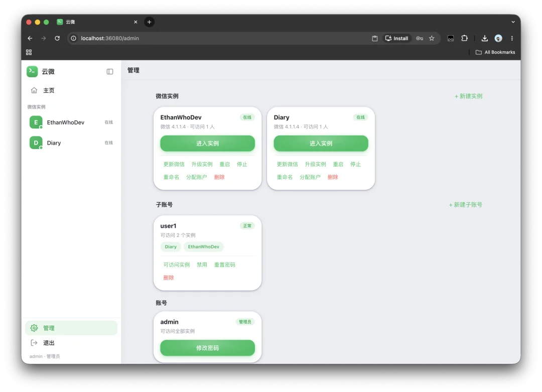Open a new browser tab
Image resolution: width=542 pixels, height=392 pixels.
(150, 22)
